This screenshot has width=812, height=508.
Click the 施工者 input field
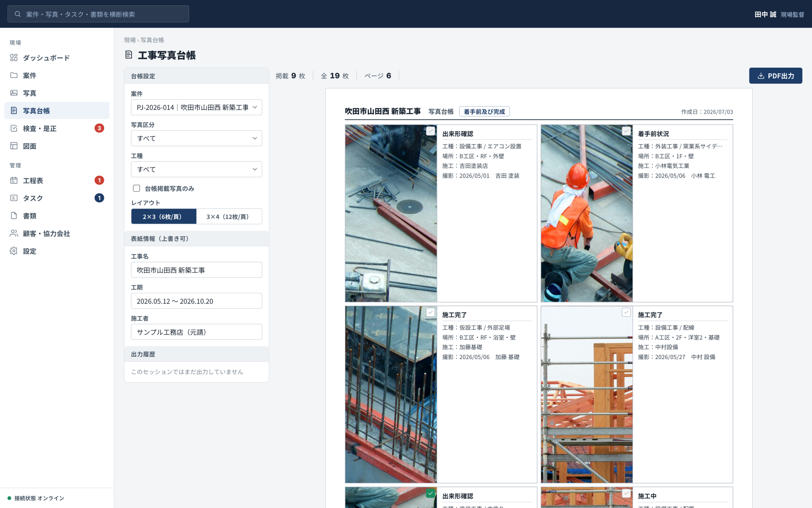click(x=197, y=332)
